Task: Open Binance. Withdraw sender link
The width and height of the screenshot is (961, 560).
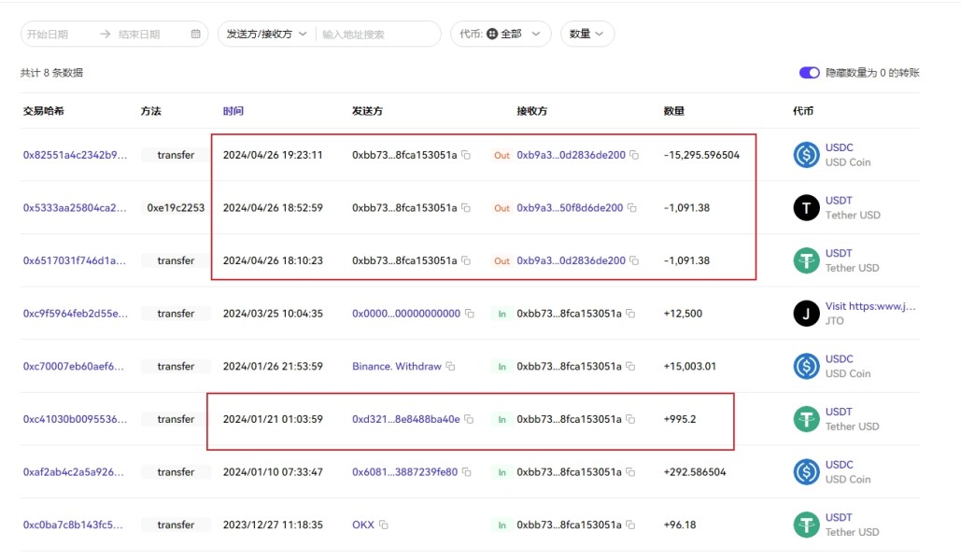Action: click(396, 367)
